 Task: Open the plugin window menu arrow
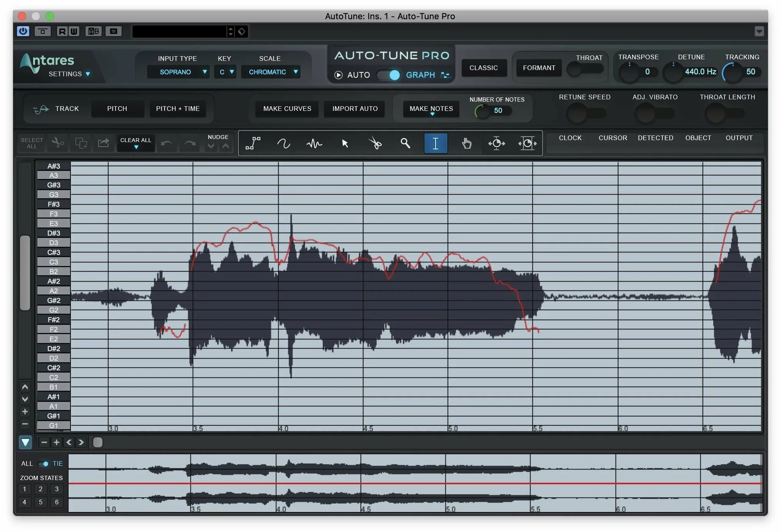click(x=759, y=31)
